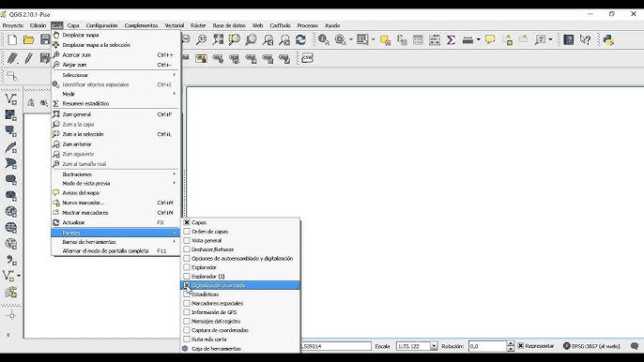This screenshot has width=644, height=362.
Task: Click the purple Sigma statistics icon
Action: point(451,39)
